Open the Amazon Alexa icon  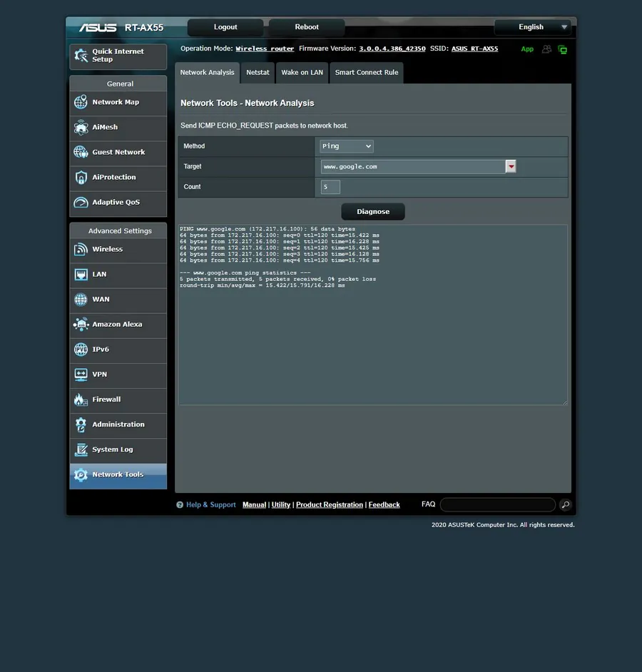(81, 325)
